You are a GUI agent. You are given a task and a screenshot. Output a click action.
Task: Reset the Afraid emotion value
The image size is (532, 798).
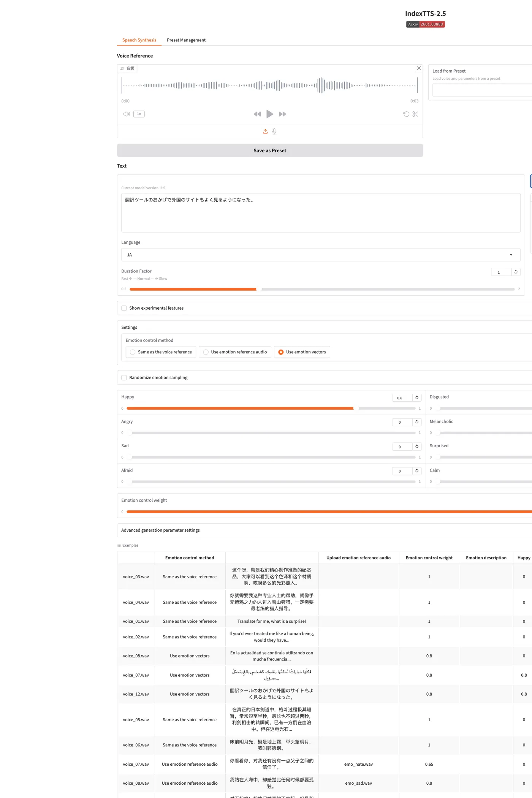coord(417,471)
